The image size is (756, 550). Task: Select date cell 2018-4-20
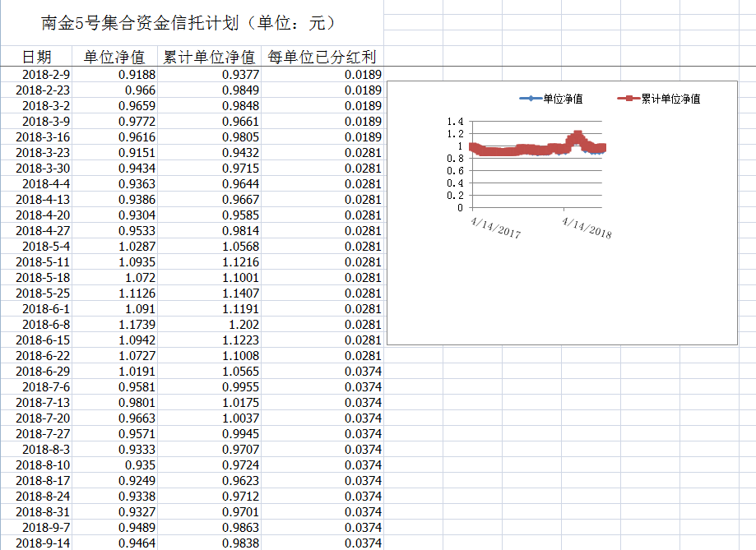point(37,215)
